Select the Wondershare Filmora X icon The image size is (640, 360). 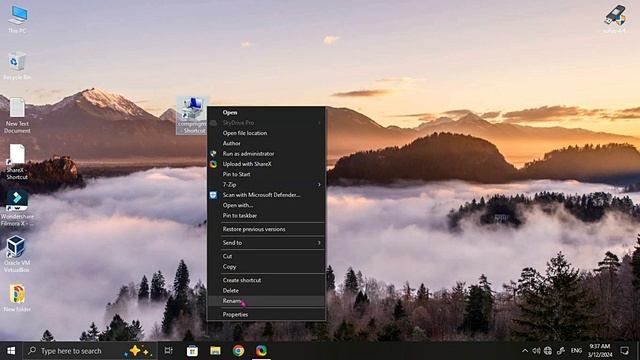(17, 208)
